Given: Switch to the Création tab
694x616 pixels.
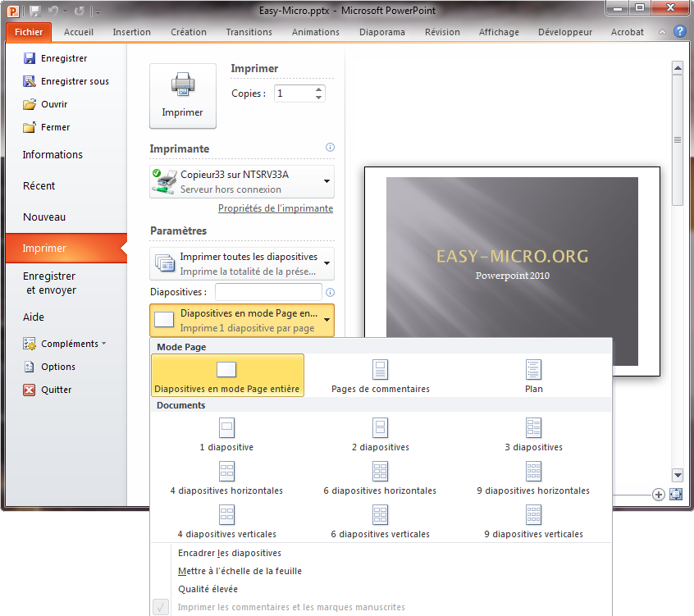Looking at the screenshot, I should [189, 32].
